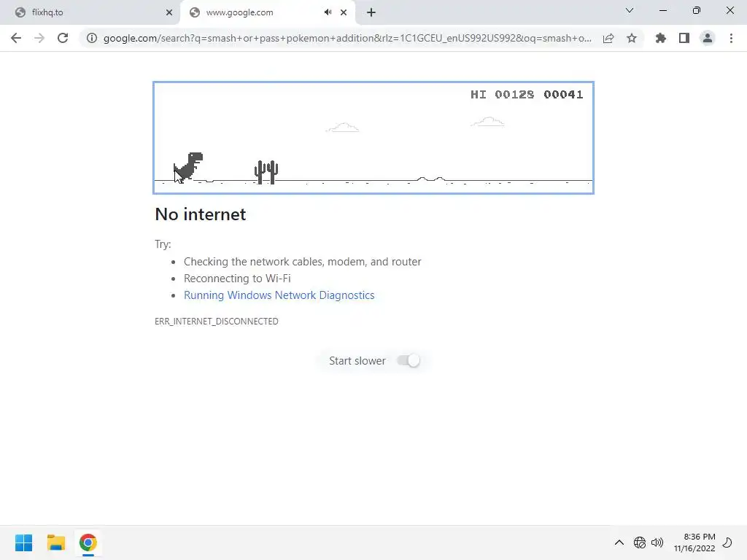Open the Extensions puzzle icon
This screenshot has height=560, width=747.
[x=661, y=38]
